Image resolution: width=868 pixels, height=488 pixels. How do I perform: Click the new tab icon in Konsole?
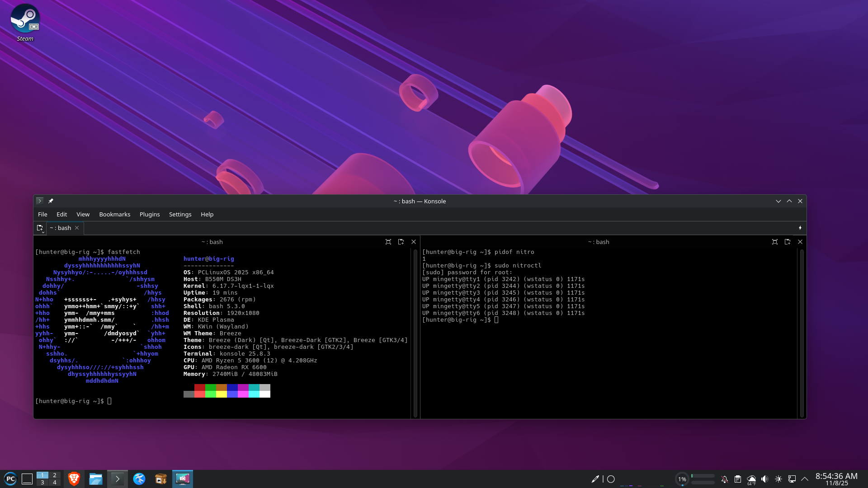[39, 228]
